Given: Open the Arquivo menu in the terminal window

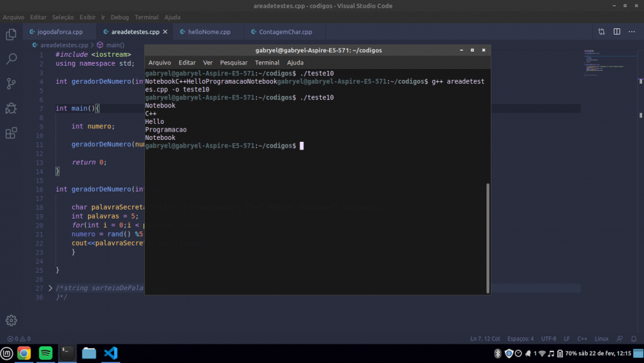Looking at the screenshot, I should [x=159, y=63].
